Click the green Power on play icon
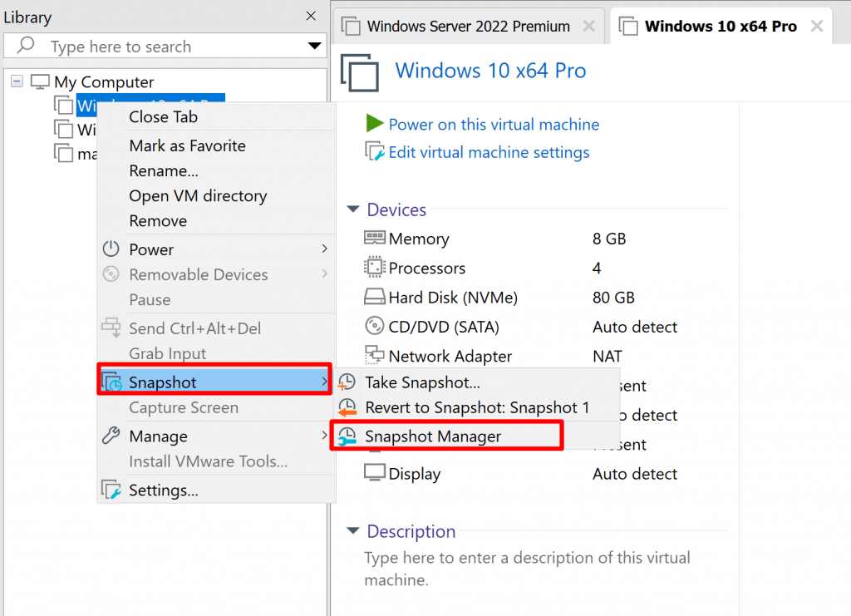 click(375, 123)
